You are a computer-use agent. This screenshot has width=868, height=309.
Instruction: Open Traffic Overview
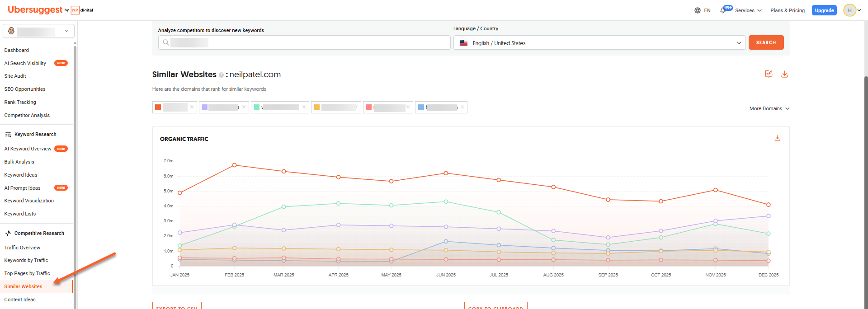23,248
